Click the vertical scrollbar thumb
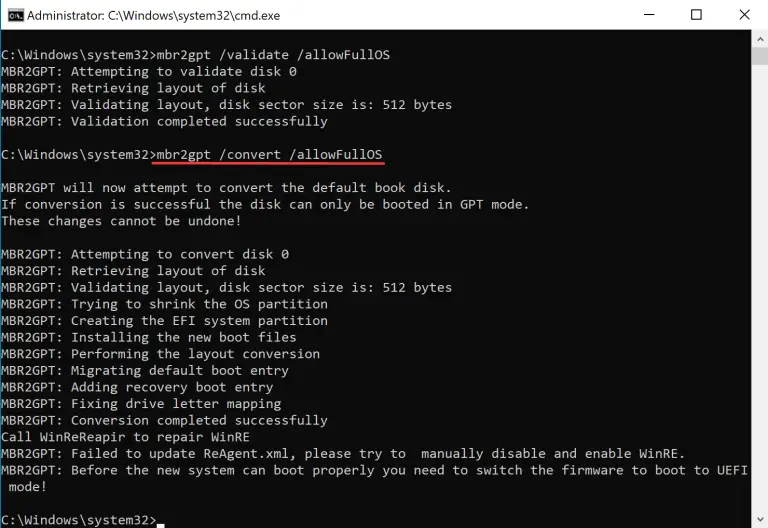 (760, 56)
